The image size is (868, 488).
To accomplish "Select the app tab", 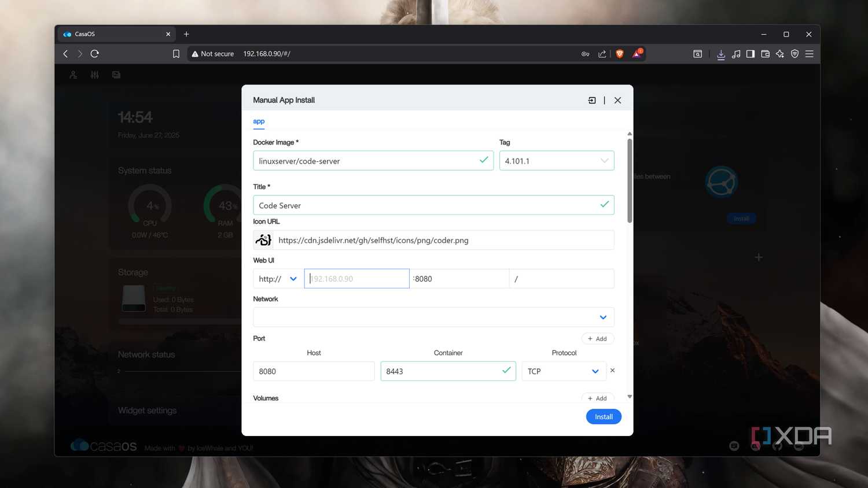I will coord(259,121).
